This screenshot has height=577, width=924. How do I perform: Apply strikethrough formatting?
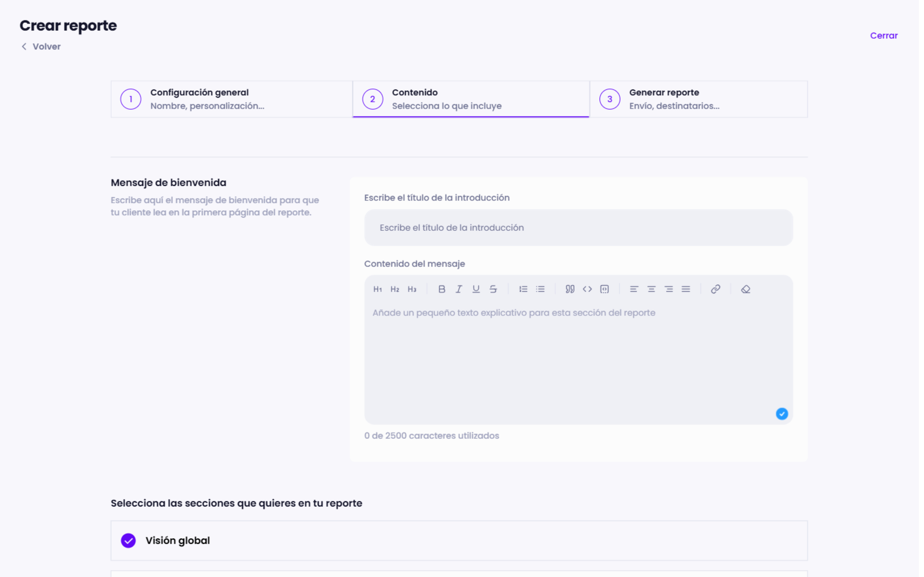(493, 289)
